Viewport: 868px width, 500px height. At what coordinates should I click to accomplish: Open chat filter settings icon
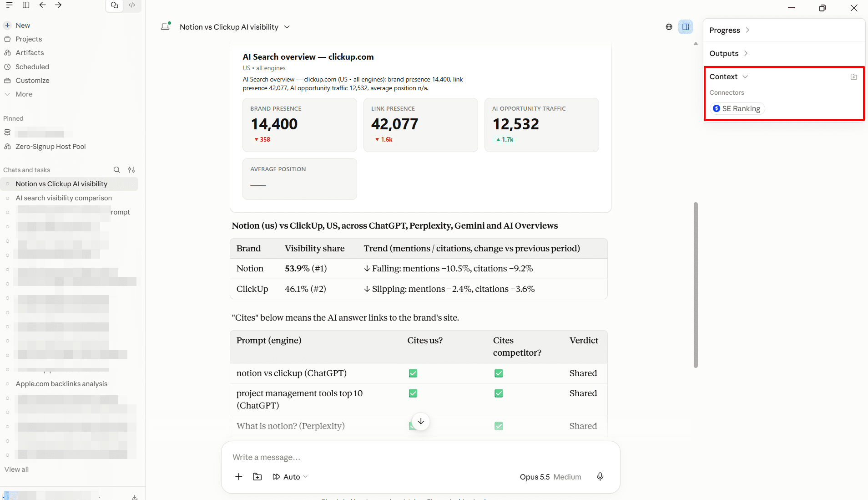coord(131,170)
